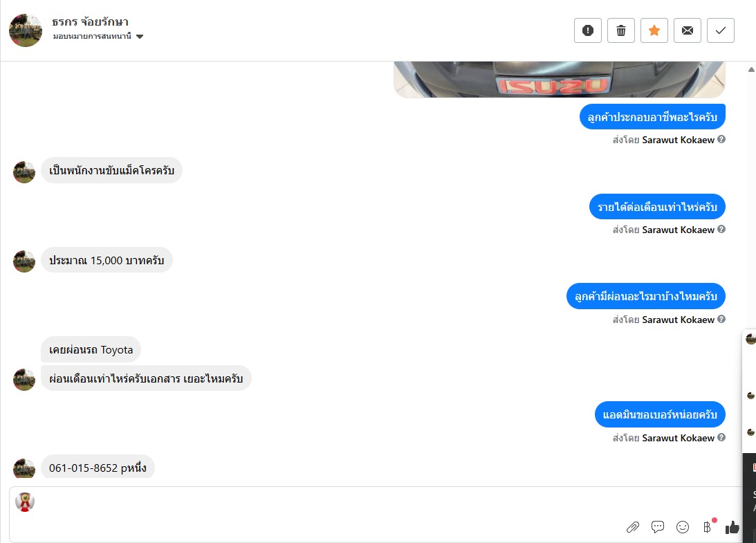The width and height of the screenshot is (756, 543).
Task: Open the customer's profile picture in header
Action: [26, 30]
